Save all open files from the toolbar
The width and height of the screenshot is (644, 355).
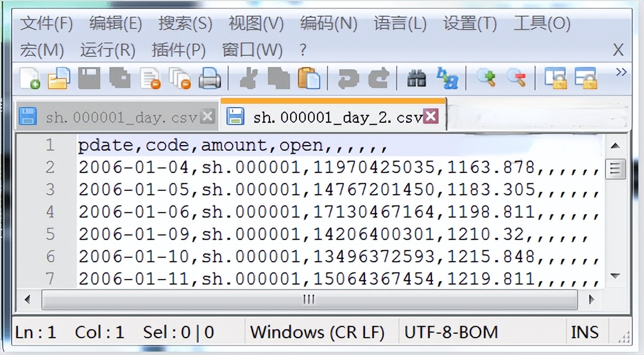click(119, 78)
